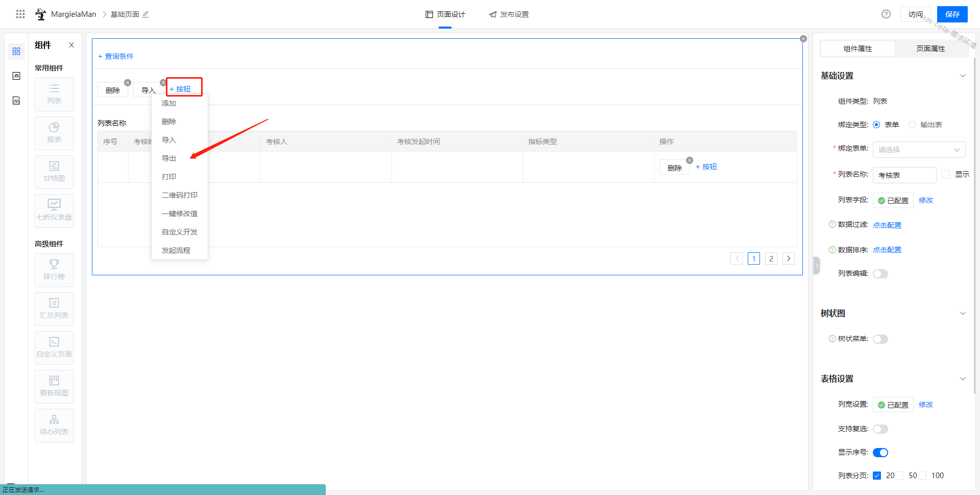980x495 pixels.
Task: Uncheck the 20 per page checkbox
Action: [877, 476]
